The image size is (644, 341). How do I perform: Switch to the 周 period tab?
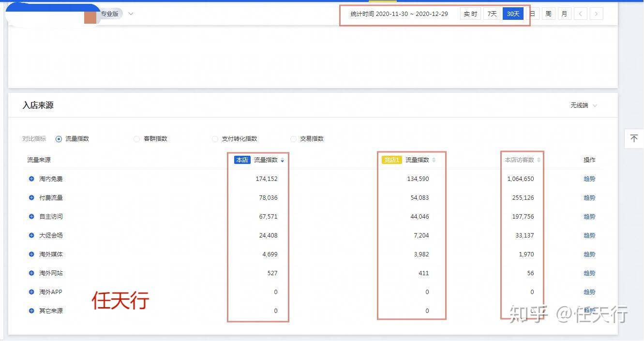(548, 14)
